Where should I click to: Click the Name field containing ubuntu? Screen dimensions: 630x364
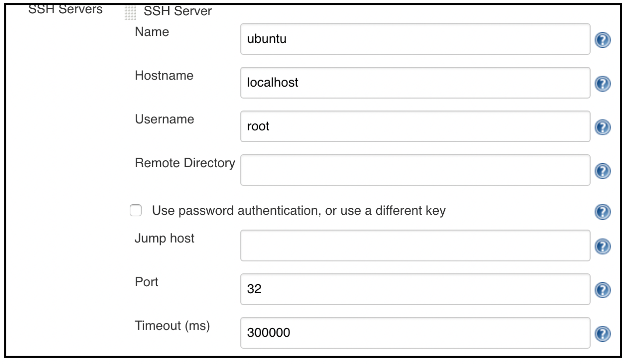click(x=415, y=39)
